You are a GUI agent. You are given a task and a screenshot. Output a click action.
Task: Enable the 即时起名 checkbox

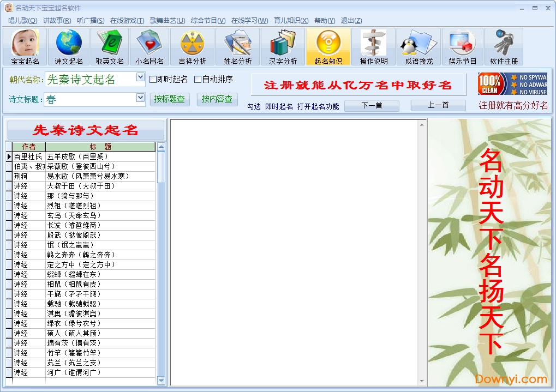[154, 79]
